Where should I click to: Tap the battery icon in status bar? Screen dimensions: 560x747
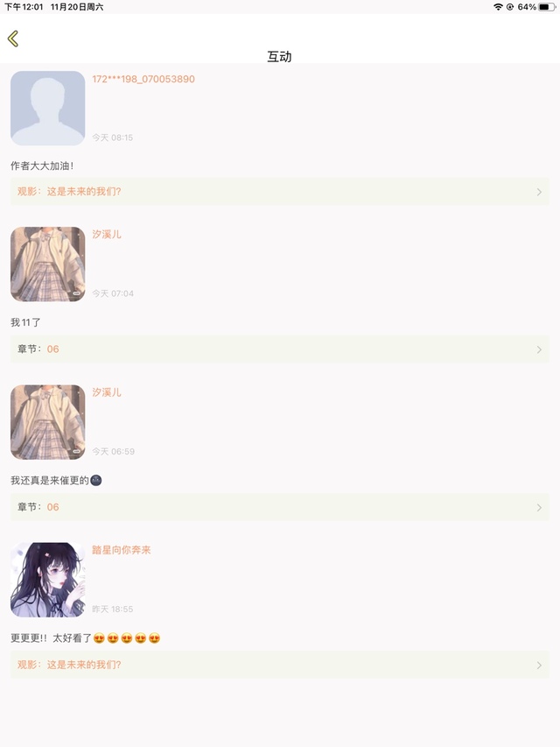[546, 7]
